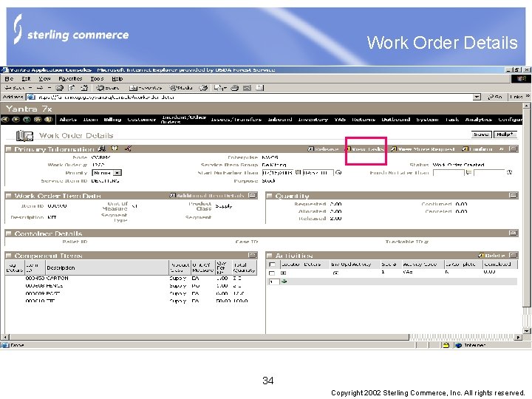Tick the Activities header select-all checkbox

(x=272, y=265)
